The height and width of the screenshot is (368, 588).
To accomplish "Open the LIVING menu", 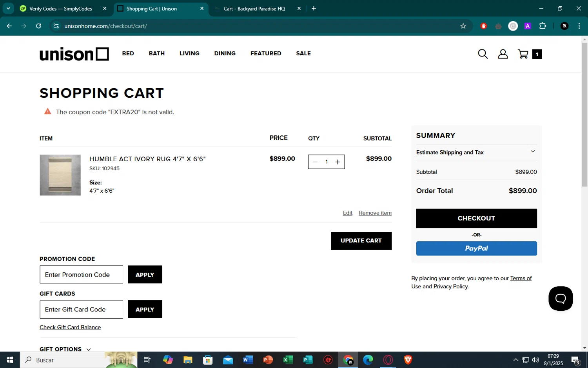I will coord(189,53).
